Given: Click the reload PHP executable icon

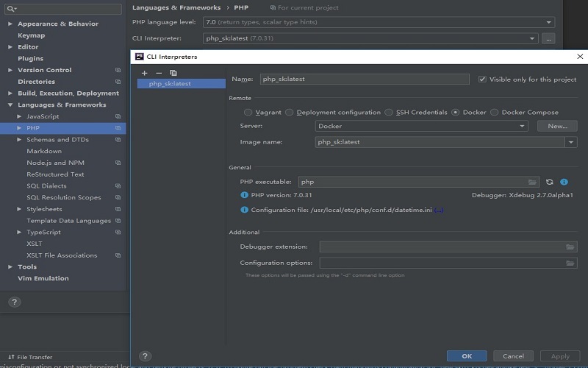Looking at the screenshot, I should [549, 182].
